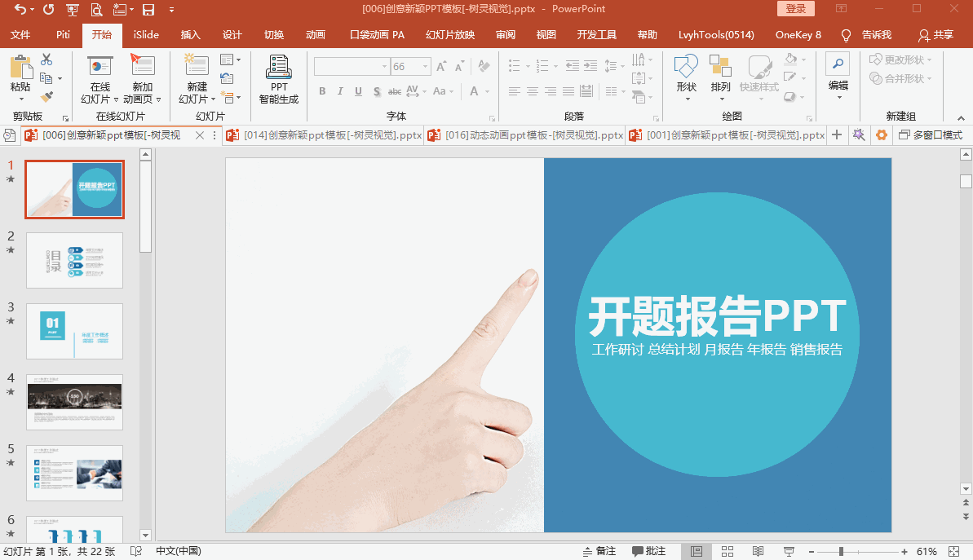The width and height of the screenshot is (973, 560).
Task: Toggle the 备注 notes pane
Action: 598,552
